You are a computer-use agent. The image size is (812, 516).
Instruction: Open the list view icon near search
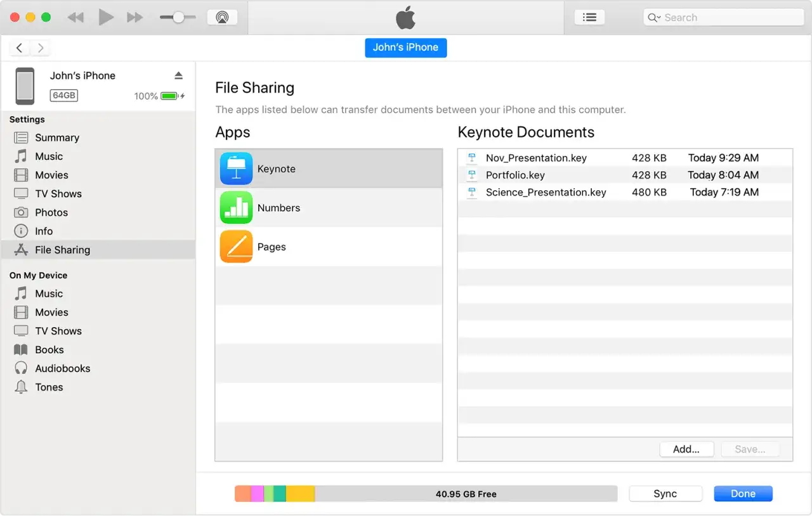pyautogui.click(x=589, y=17)
